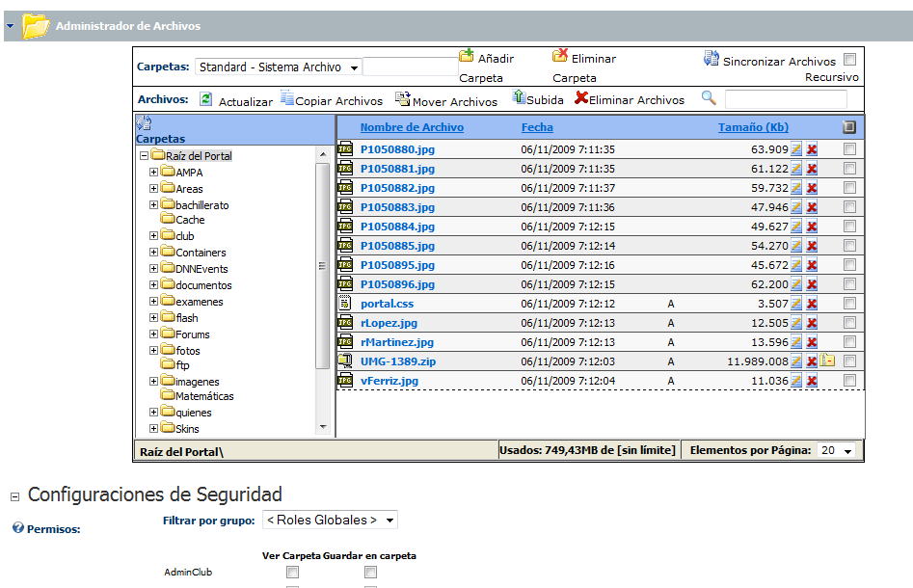Screen dimensions: 913x588
Task: Click the sync icon above Carpetas tree
Action: [144, 122]
